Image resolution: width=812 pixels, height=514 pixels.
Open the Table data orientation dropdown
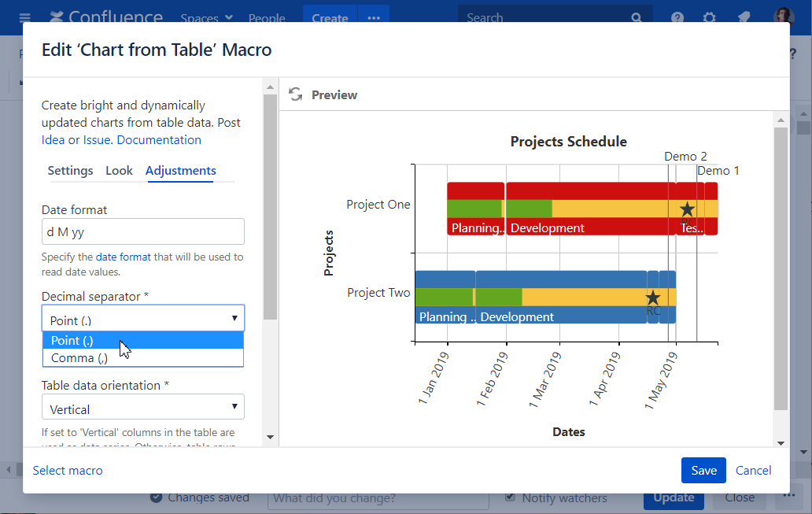pyautogui.click(x=142, y=409)
